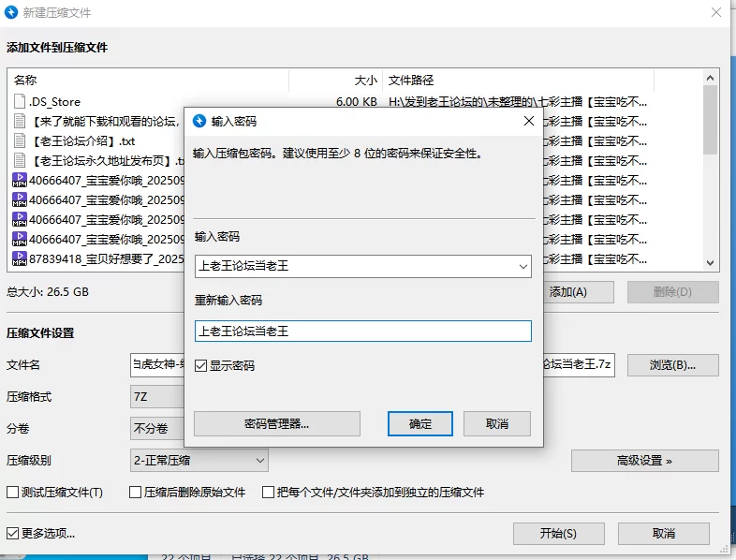The height and width of the screenshot is (560, 736).
Task: Click the Bandizip logo in the password dialog title
Action: [x=199, y=121]
